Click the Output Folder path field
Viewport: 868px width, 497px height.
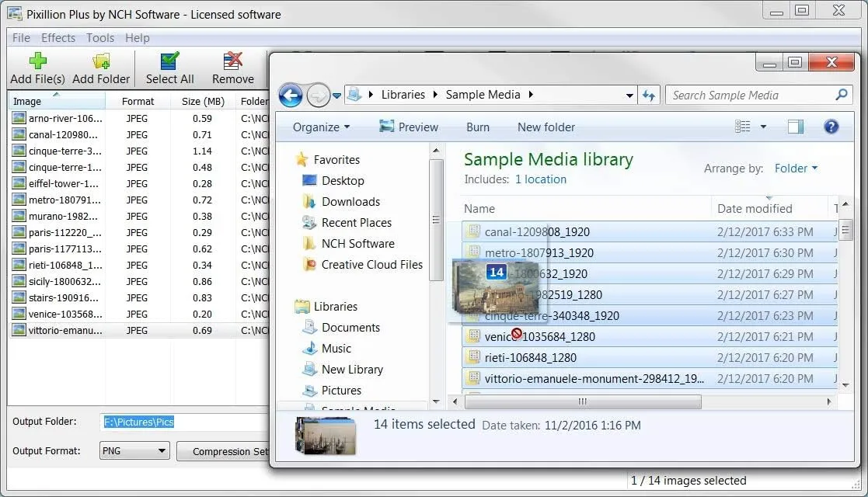pyautogui.click(x=186, y=422)
